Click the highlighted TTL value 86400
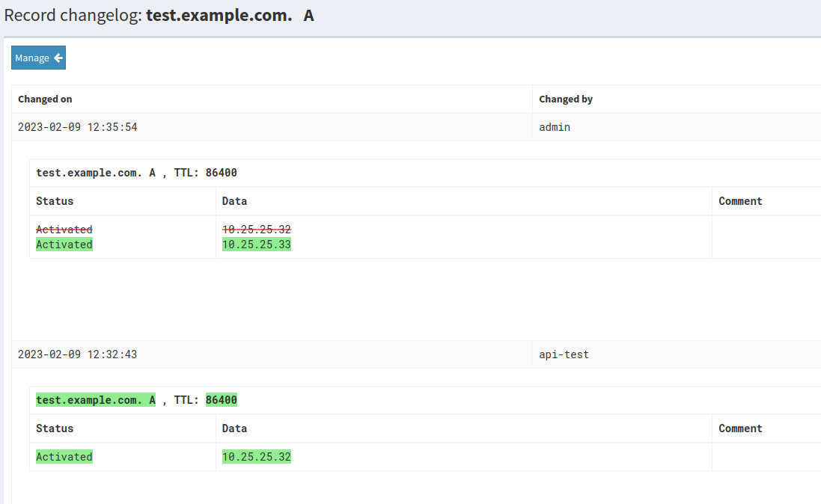The width and height of the screenshot is (821, 504). coord(222,399)
